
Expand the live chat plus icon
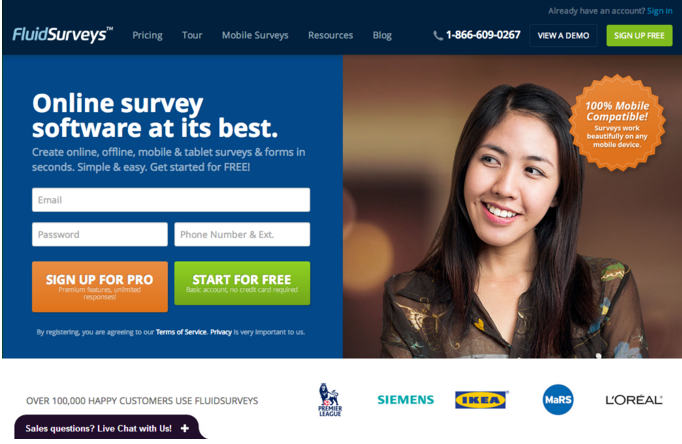pos(185,428)
